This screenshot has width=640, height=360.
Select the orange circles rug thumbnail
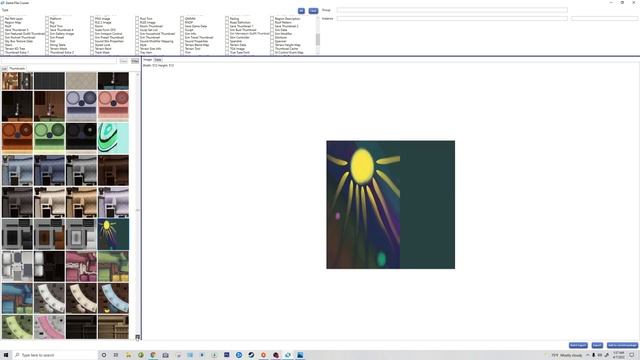(x=17, y=138)
